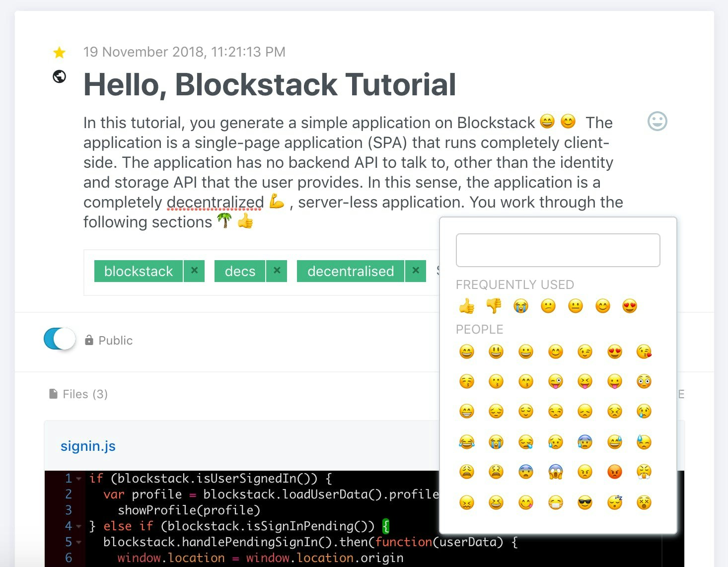
Task: Click the Public label text
Action: click(116, 341)
